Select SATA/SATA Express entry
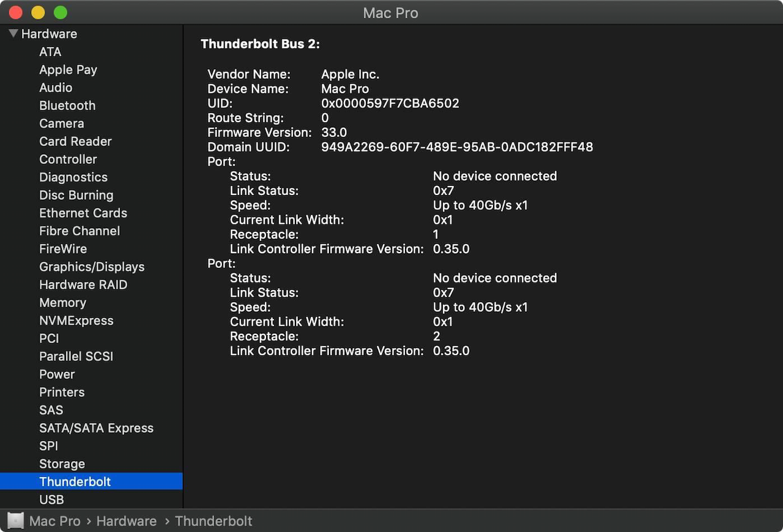Screen dimensions: 783x532 (x=96, y=428)
